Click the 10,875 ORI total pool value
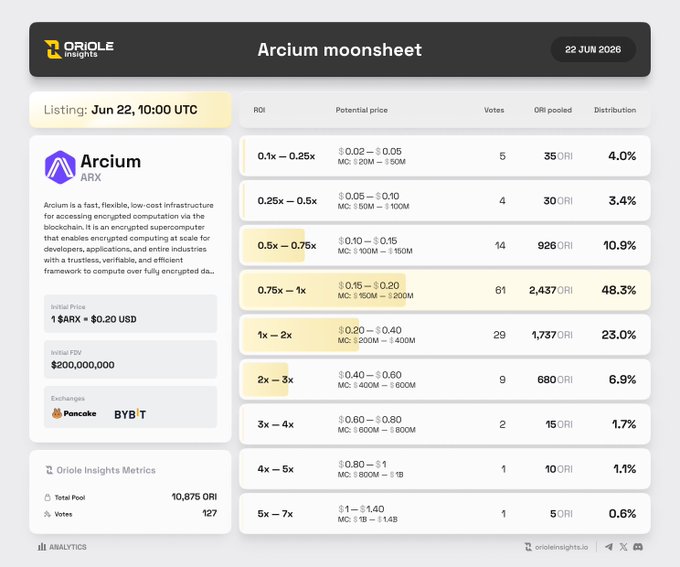 [194, 497]
